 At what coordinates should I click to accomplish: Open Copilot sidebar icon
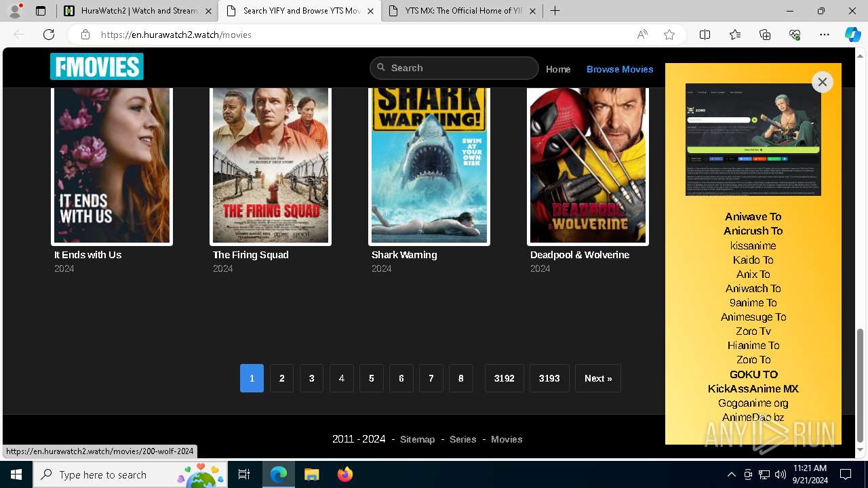(x=852, y=35)
